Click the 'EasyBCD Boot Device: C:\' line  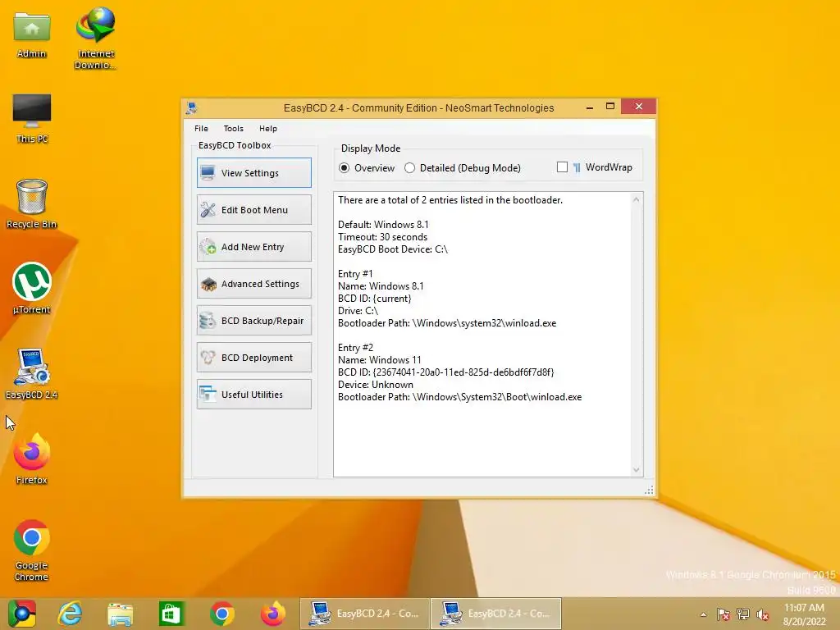coord(393,249)
